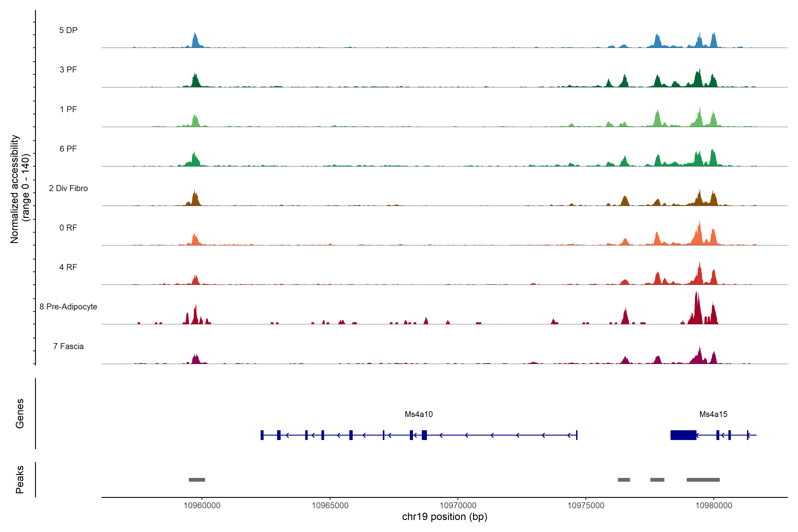The image size is (798, 532).
Task: Click the widest gray peak bar
Action: (x=703, y=480)
